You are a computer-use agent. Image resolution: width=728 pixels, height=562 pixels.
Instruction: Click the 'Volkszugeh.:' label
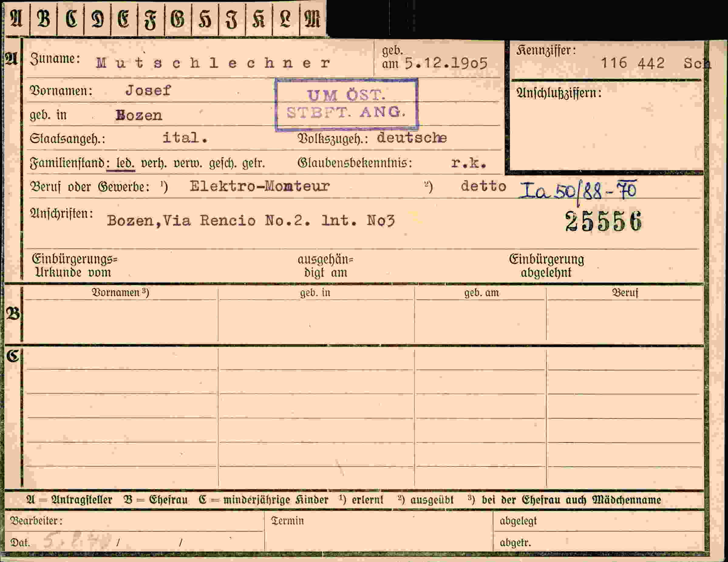point(333,138)
